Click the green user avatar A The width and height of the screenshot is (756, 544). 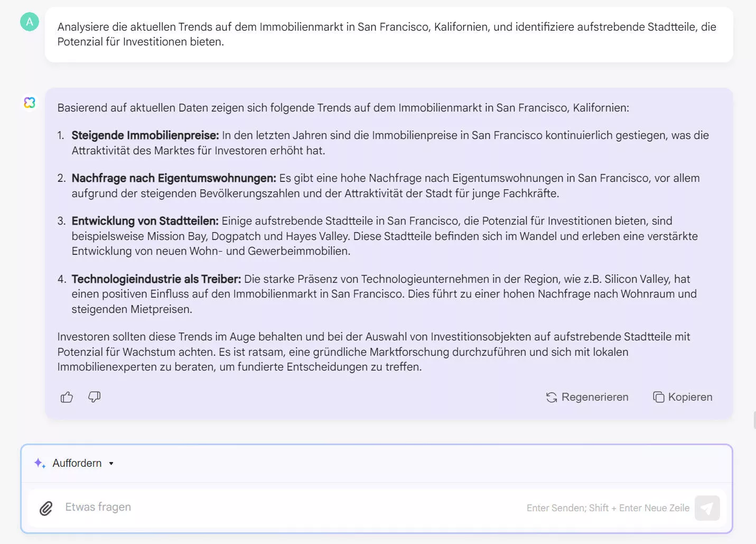tap(30, 22)
